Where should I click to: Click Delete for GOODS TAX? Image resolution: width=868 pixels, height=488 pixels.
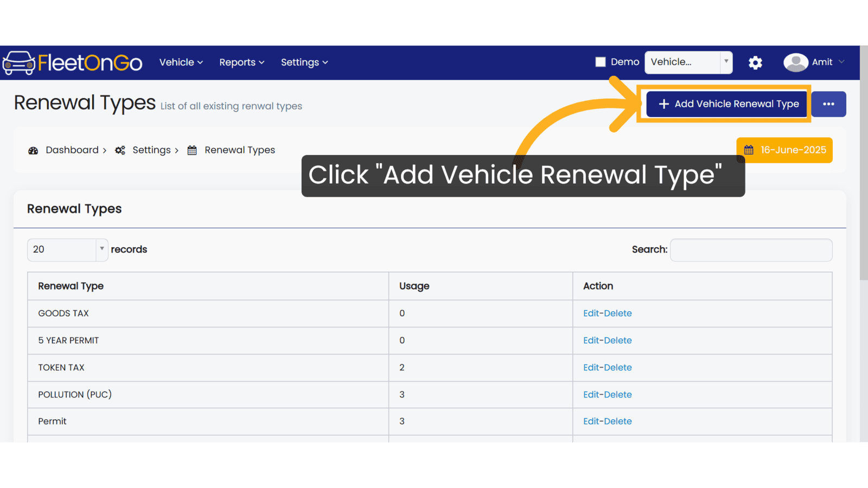(618, 313)
